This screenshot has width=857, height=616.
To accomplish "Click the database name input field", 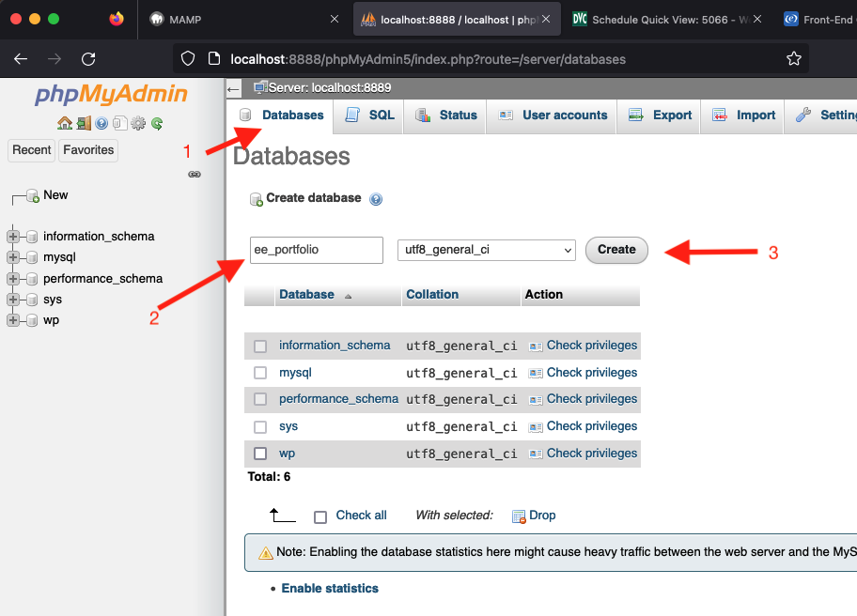I will point(316,250).
